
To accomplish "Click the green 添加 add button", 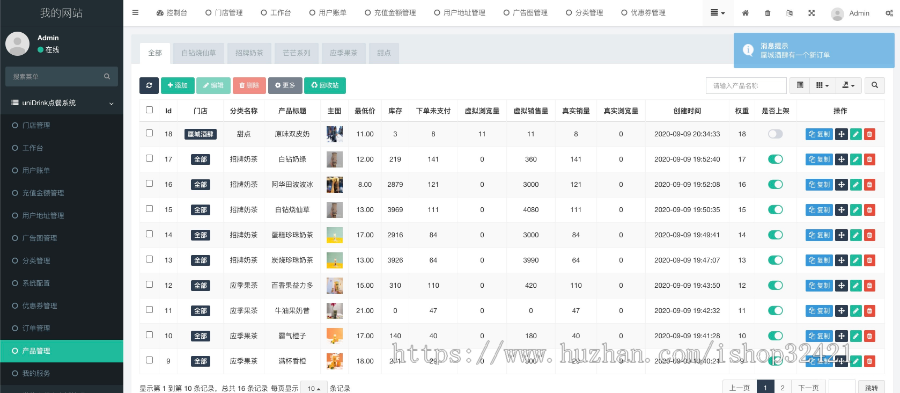I will tap(178, 85).
